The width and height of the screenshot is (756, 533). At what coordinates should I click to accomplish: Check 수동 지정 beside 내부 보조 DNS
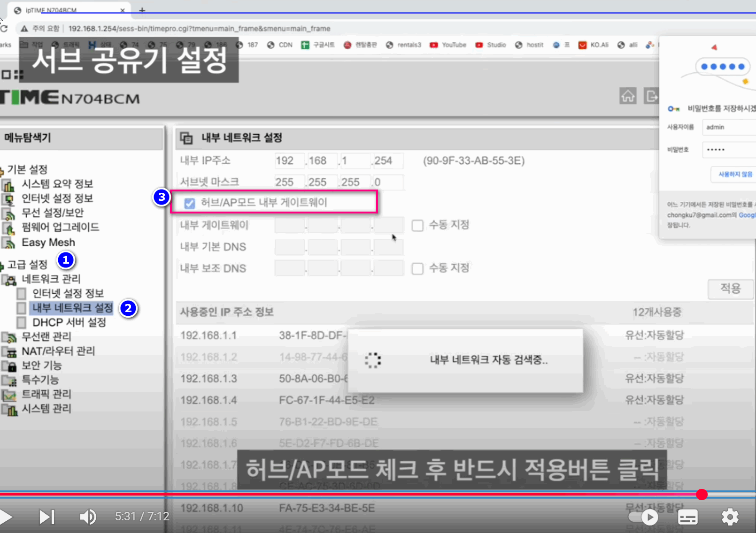(x=417, y=269)
